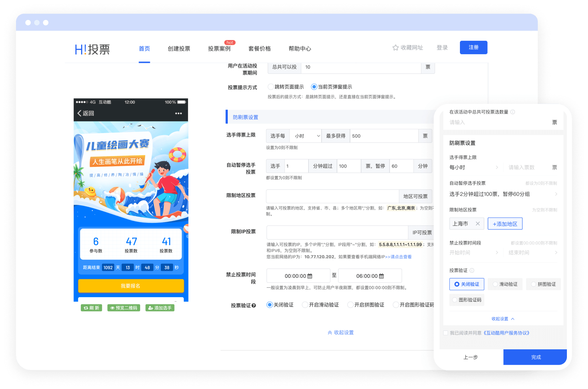This screenshot has width=588, height=389.
Task: Click 我要报名 button in phone preview
Action: [131, 286]
